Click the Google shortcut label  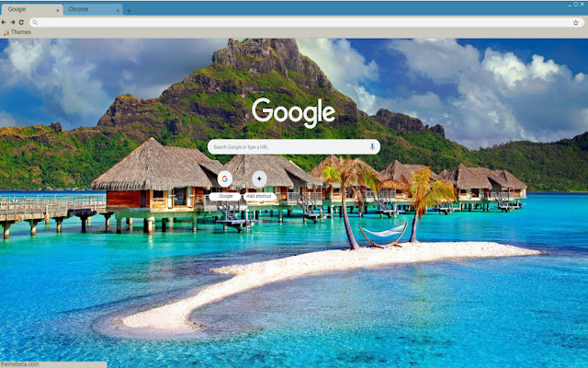(225, 196)
